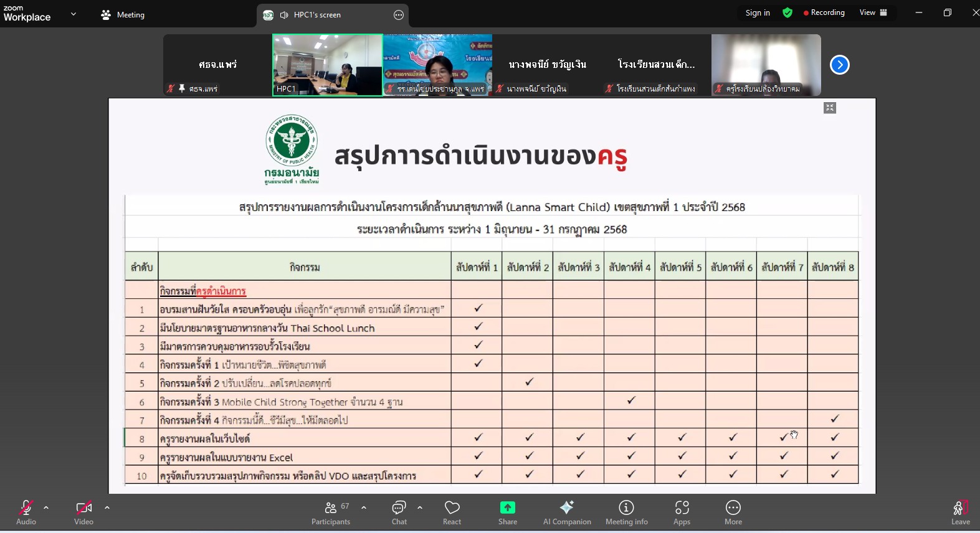Open the Zoom Workplace dropdown chevron
This screenshot has height=533, width=980.
(74, 14)
